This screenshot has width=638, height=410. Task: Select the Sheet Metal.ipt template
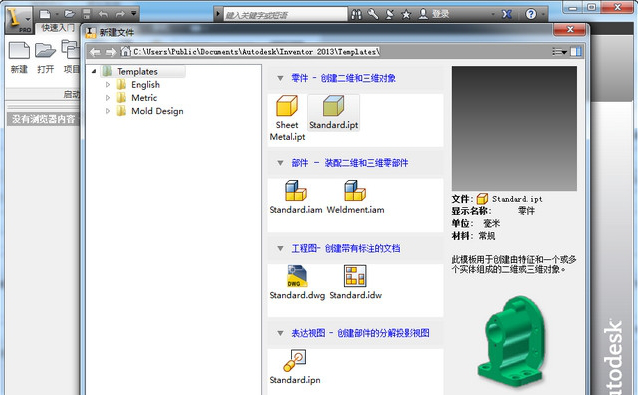click(287, 118)
